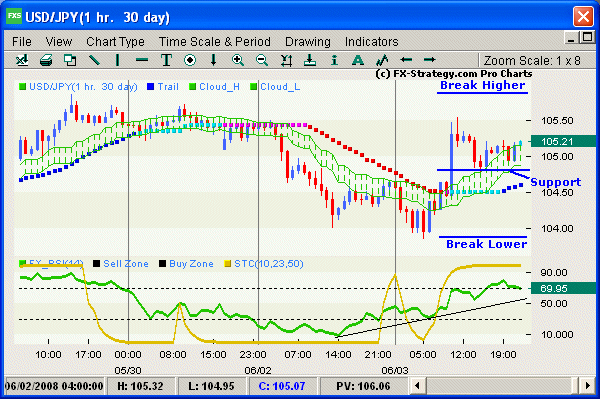Click the 06/03 date axis label
The image size is (600, 399).
[x=395, y=370]
